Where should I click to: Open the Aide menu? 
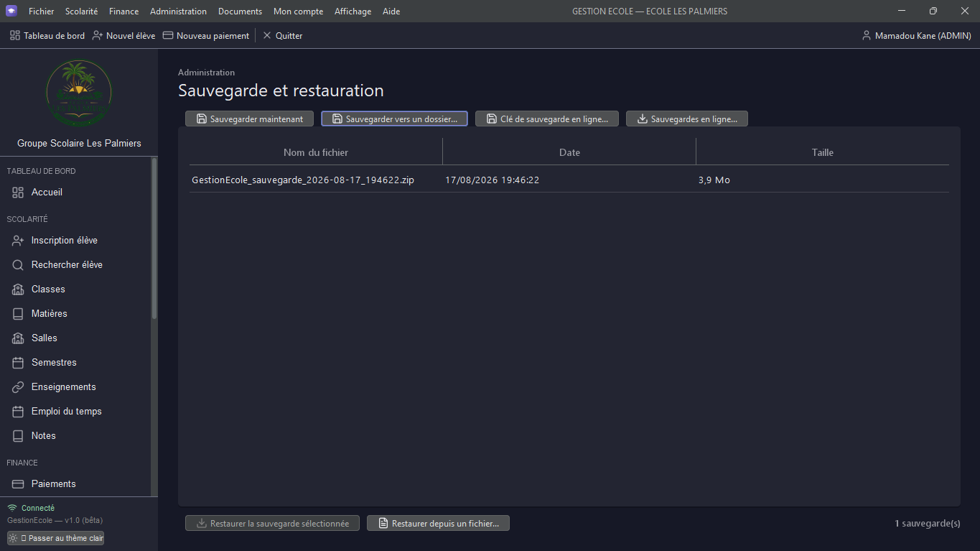391,11
